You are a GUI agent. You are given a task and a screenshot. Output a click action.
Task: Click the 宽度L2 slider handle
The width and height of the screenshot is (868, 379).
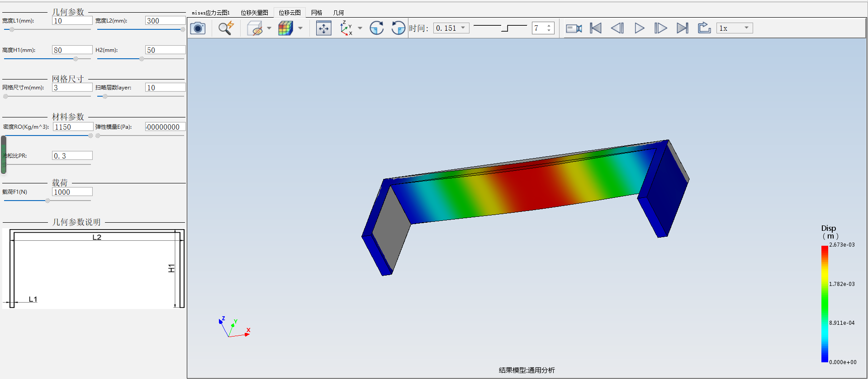click(183, 29)
